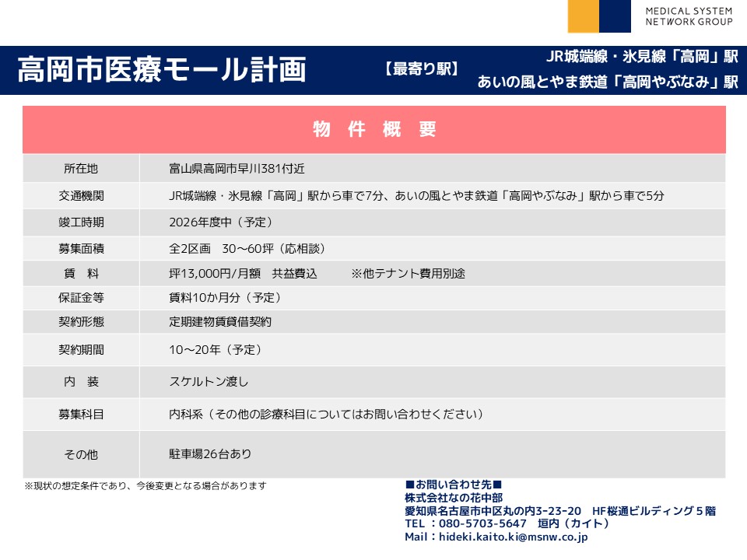Click the title 高岡市医療モール計画
The height and width of the screenshot is (560, 747).
162,69
